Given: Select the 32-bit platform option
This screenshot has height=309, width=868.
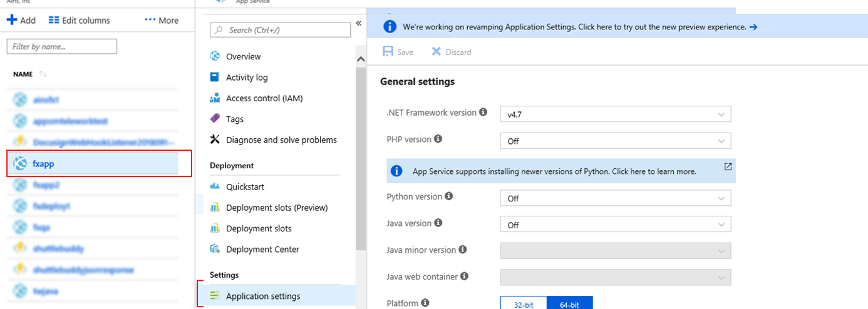Looking at the screenshot, I should pyautogui.click(x=524, y=303).
